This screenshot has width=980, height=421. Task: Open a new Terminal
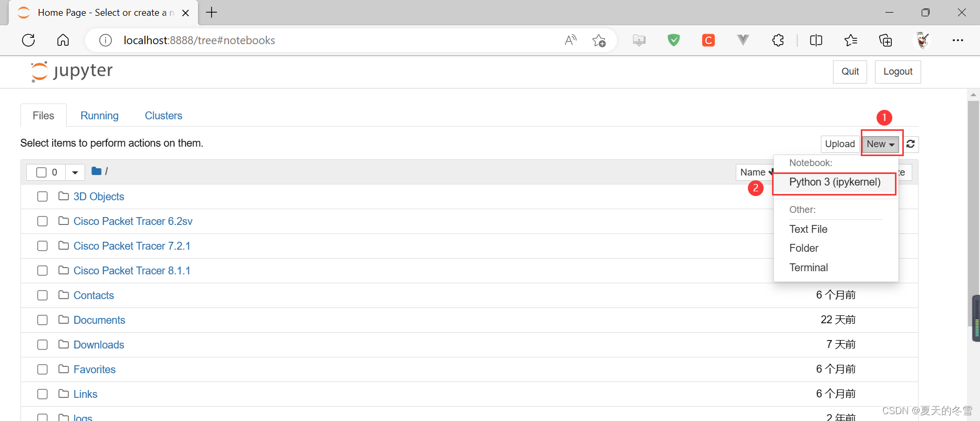click(x=809, y=268)
